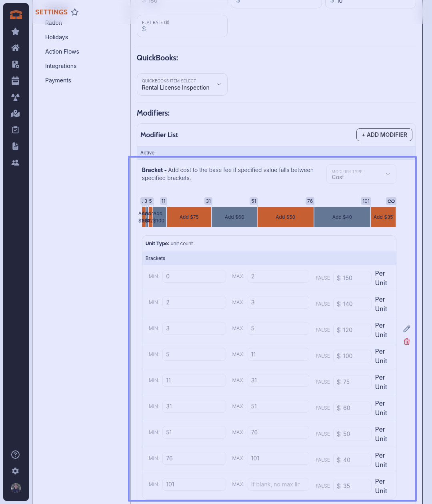This screenshot has width=432, height=504.
Task: Favorite the Settings page with the star outline
Action: (75, 12)
